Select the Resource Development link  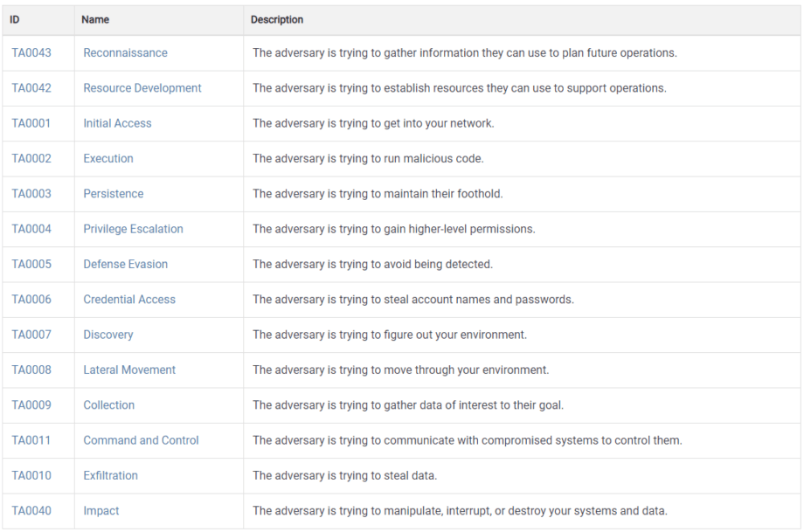[142, 88]
